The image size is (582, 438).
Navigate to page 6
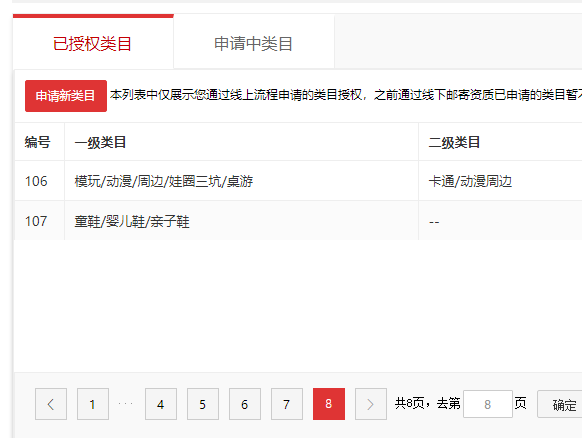[245, 404]
